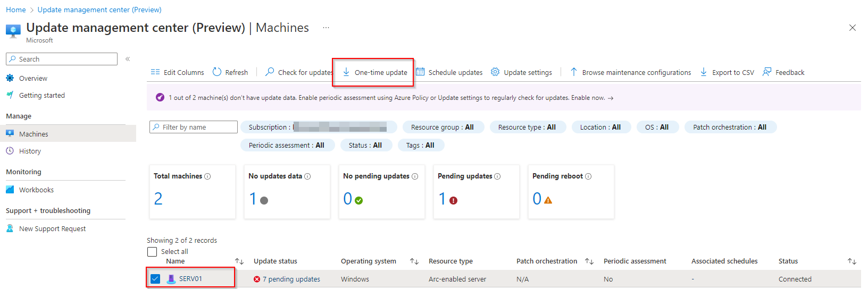The height and width of the screenshot is (289, 868).
Task: Click the Total machines info icon
Action: 207,176
